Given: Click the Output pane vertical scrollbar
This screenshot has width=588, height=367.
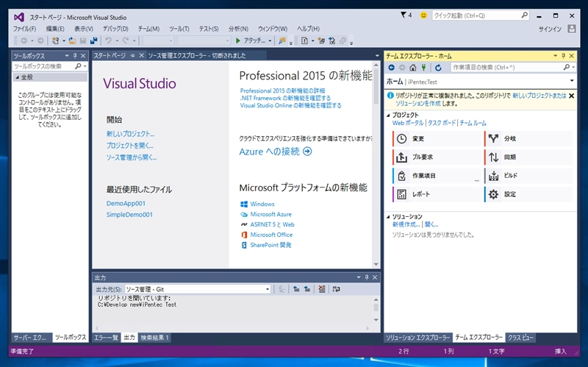Looking at the screenshot, I should click(376, 310).
